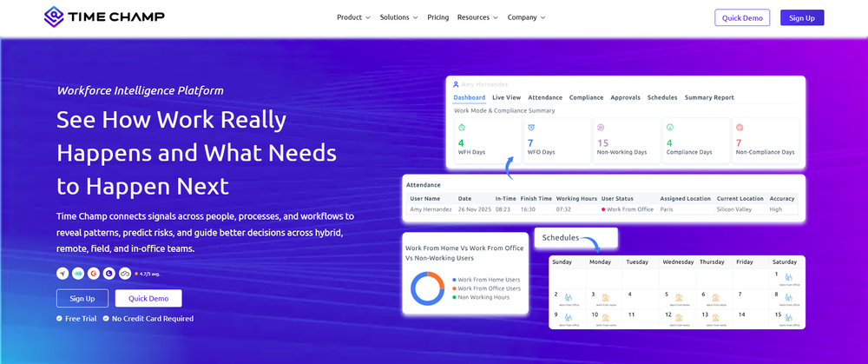Select the Dashboard tab
Screen dimensions: 868x364
[470, 97]
